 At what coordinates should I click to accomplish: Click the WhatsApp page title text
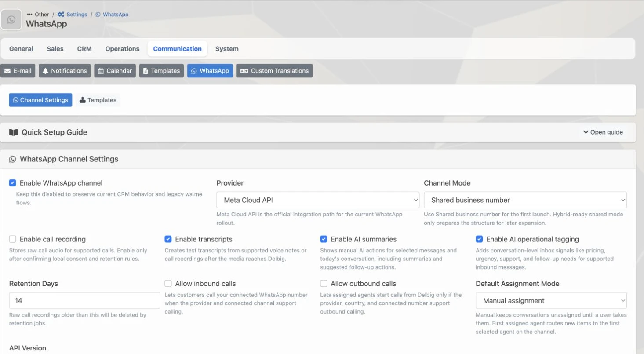click(x=46, y=24)
